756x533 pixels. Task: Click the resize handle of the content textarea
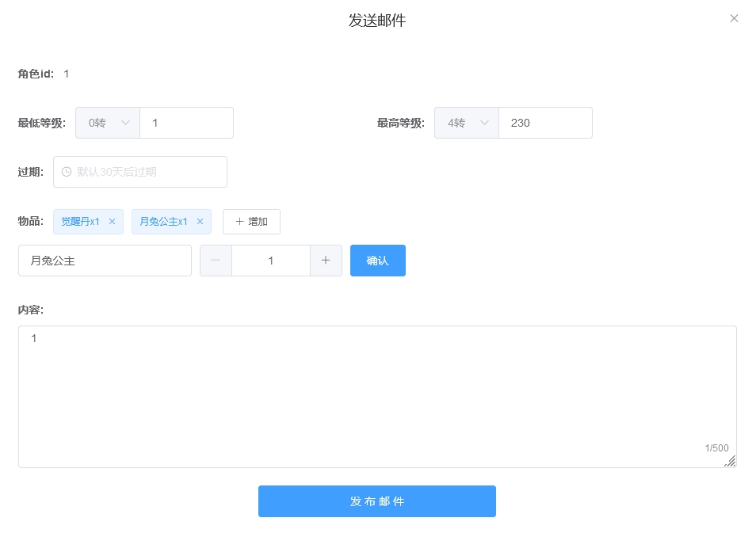pyautogui.click(x=730, y=461)
